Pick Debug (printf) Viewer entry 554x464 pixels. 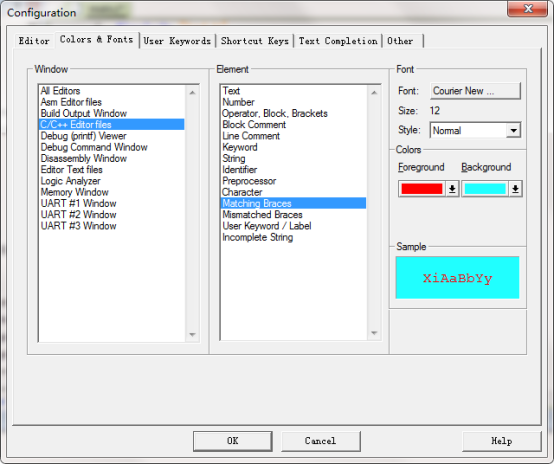111,136
